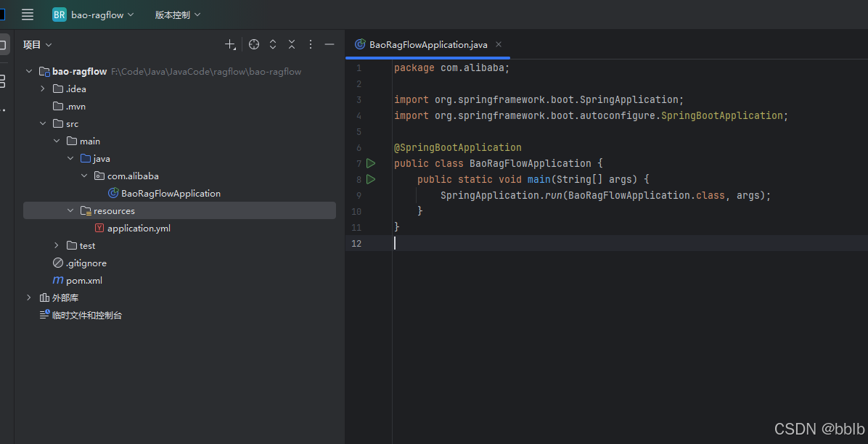Screen dimensions: 868x444
Task: Click the resources folder icon
Action: (86, 211)
